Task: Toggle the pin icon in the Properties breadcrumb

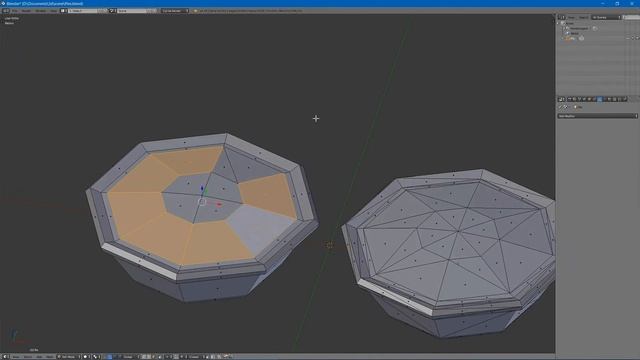Action: coord(560,107)
